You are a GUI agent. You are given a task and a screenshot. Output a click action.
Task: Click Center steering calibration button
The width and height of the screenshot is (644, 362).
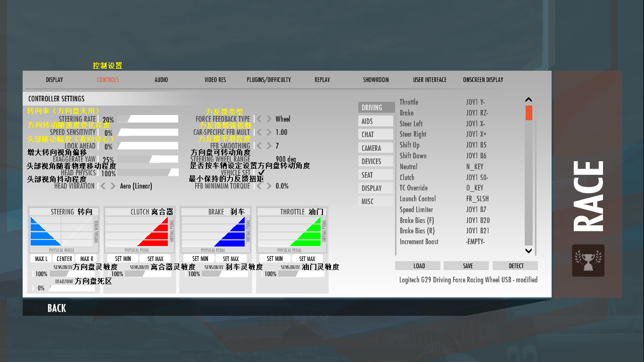point(64,259)
